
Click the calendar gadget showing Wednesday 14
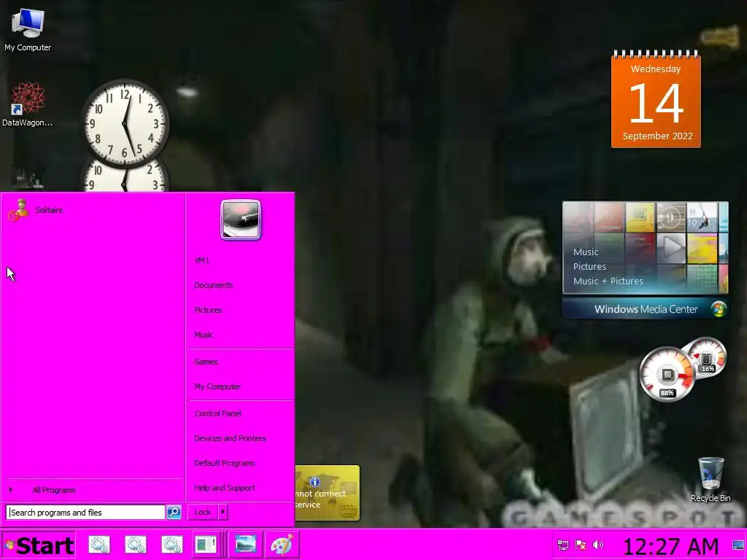(x=656, y=99)
